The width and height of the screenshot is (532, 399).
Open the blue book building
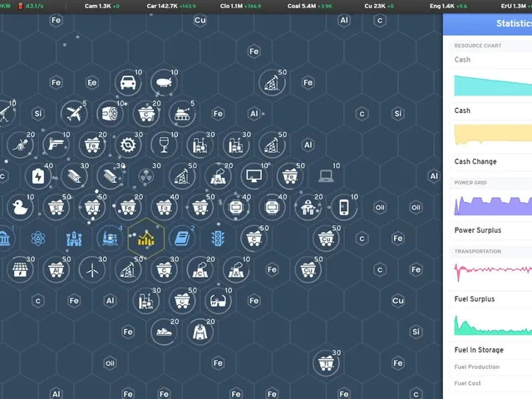point(182,239)
